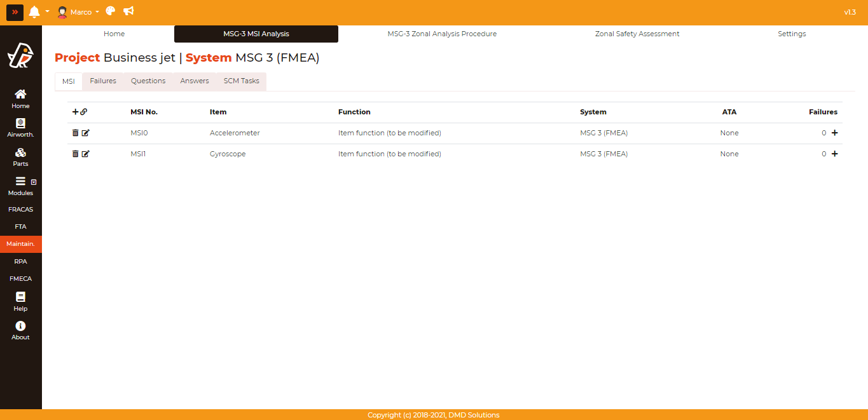Expand the sidebar with the double-chevron button
Image resolution: width=868 pixels, height=420 pixels.
[x=15, y=12]
